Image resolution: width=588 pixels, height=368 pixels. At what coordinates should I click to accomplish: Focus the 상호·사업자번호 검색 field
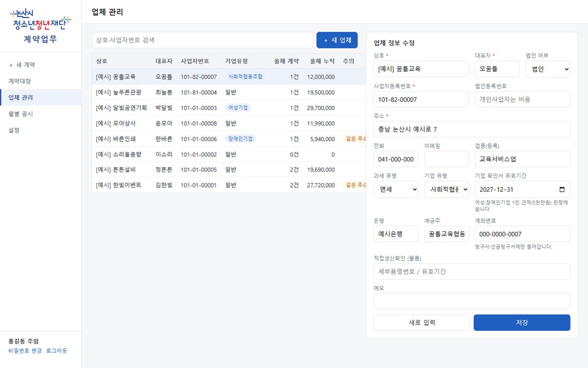click(x=202, y=40)
